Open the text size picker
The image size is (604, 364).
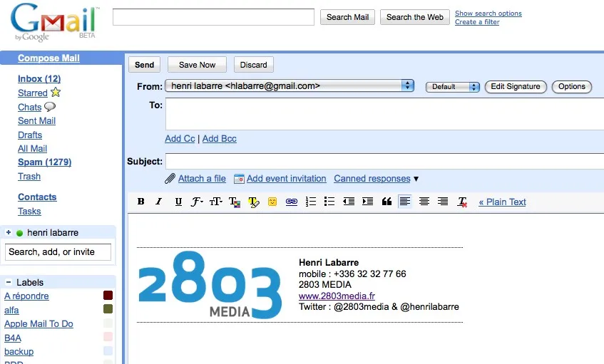tap(215, 202)
